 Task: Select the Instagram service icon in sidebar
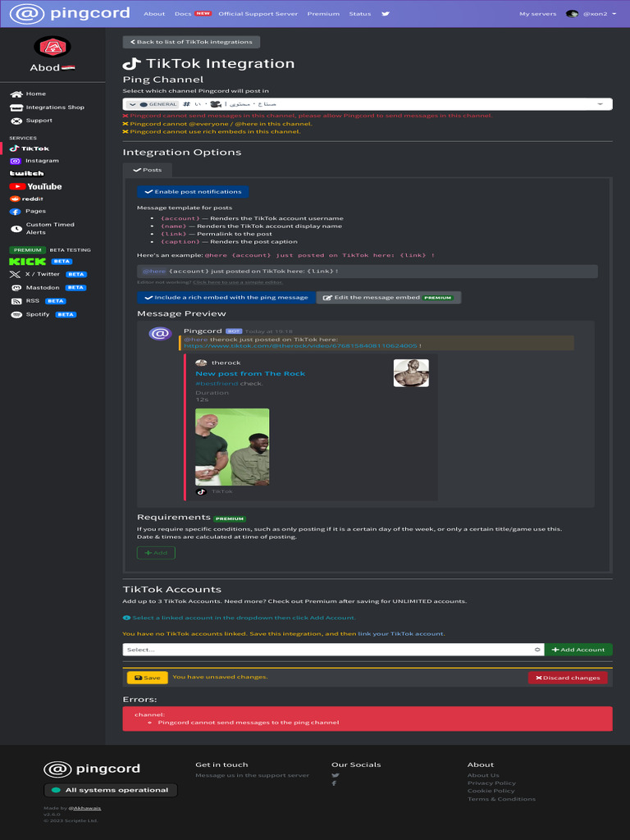(x=15, y=161)
